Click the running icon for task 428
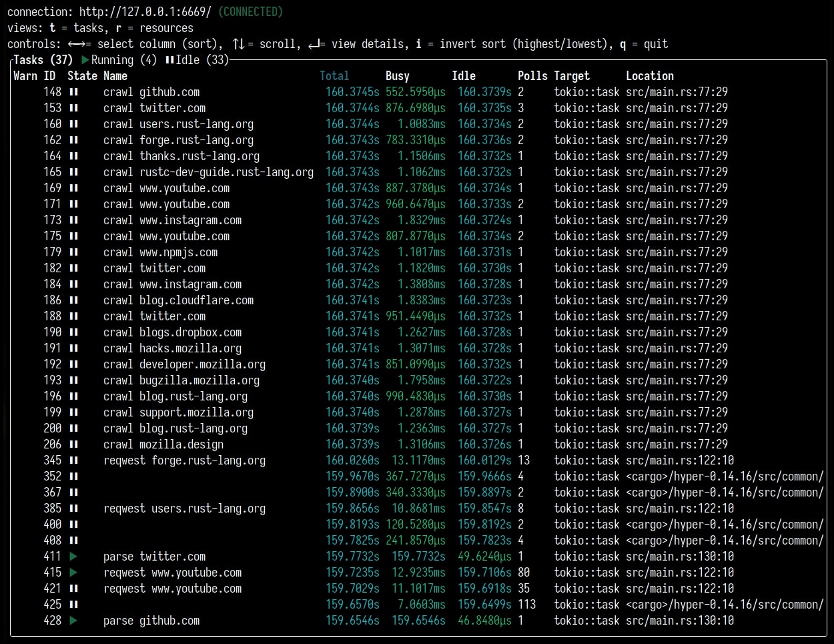 point(73,621)
